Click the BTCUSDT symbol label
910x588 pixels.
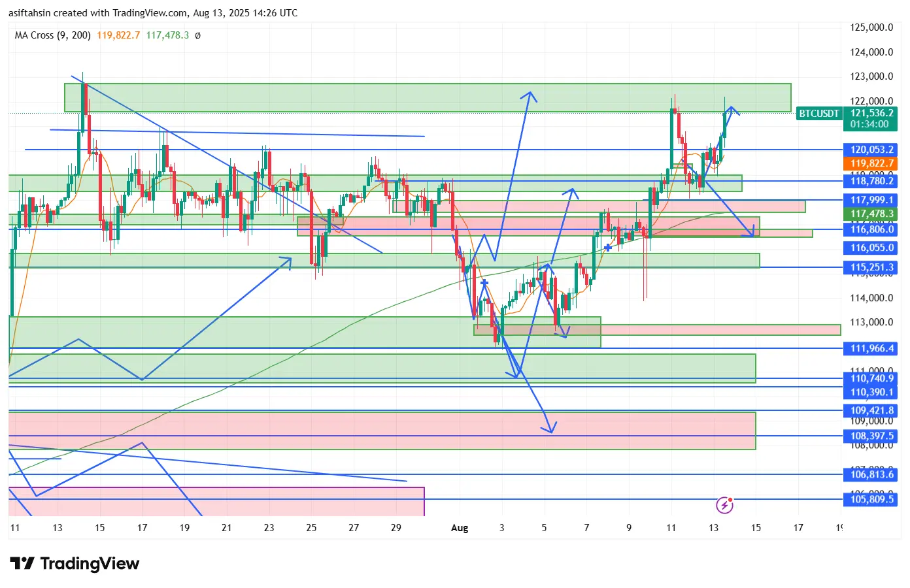click(x=818, y=114)
